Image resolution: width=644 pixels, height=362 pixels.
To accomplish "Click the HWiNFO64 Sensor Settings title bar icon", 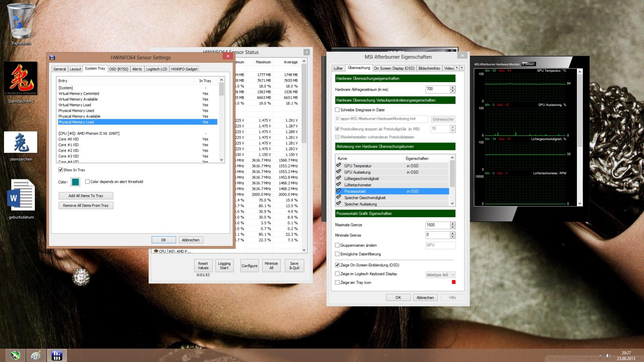I will (x=52, y=57).
